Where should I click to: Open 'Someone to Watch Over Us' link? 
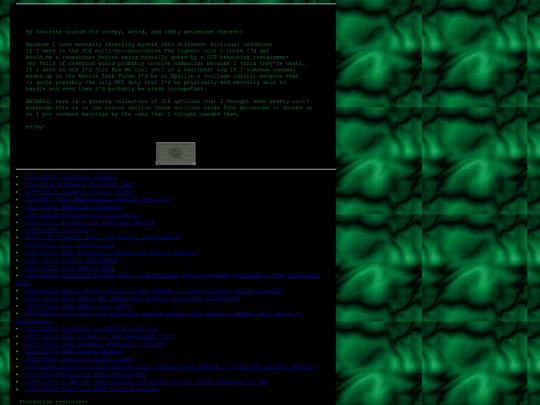click(x=91, y=329)
